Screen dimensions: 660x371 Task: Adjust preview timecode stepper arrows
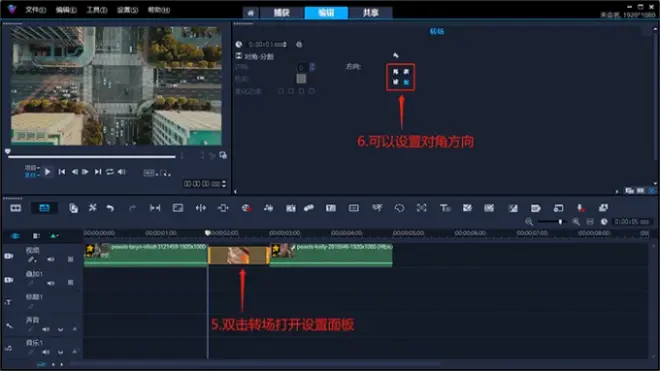point(224,184)
